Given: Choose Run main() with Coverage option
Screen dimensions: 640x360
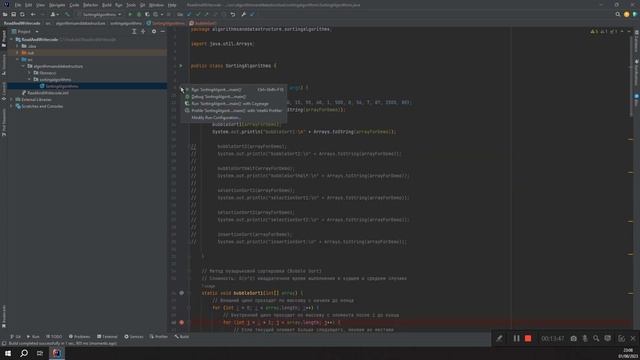Looking at the screenshot, I should click(x=234, y=104).
